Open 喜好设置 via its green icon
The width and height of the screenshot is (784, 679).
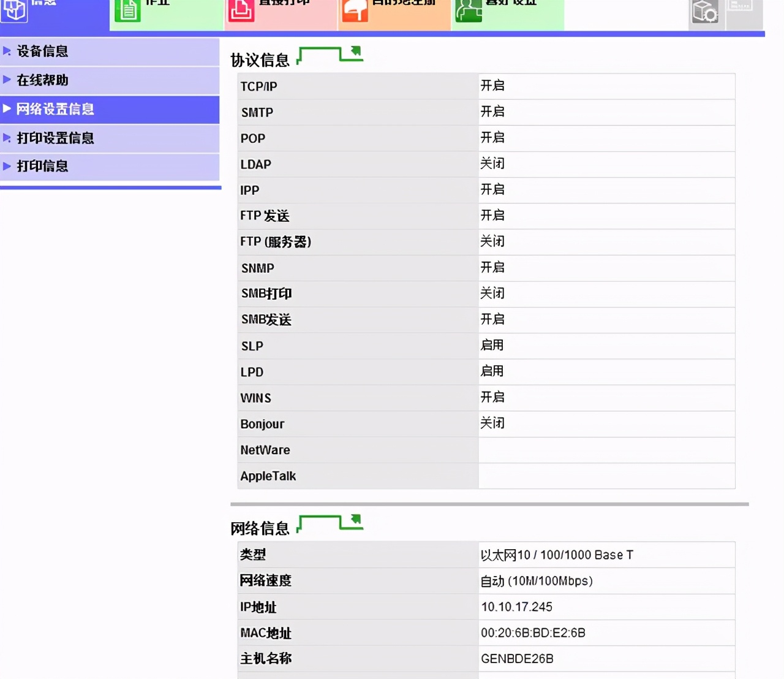[469, 10]
